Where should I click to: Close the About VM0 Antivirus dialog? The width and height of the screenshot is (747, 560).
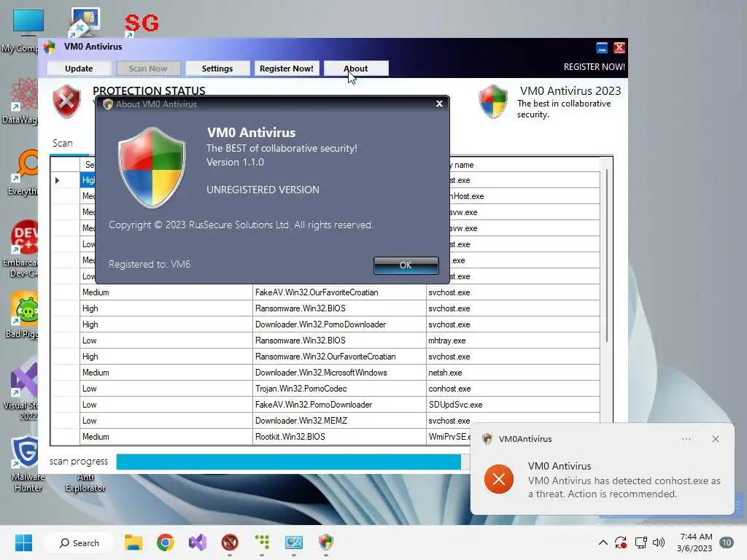(439, 104)
